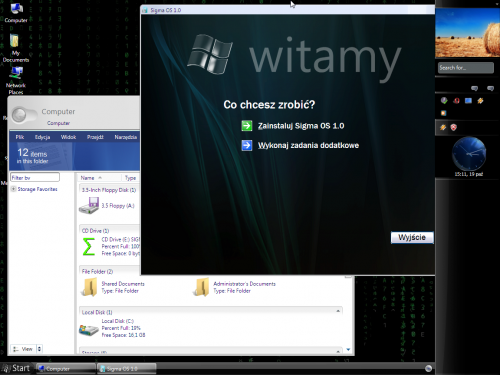The height and width of the screenshot is (375, 500).
Task: Click the sidebar Search for field
Action: [466, 68]
